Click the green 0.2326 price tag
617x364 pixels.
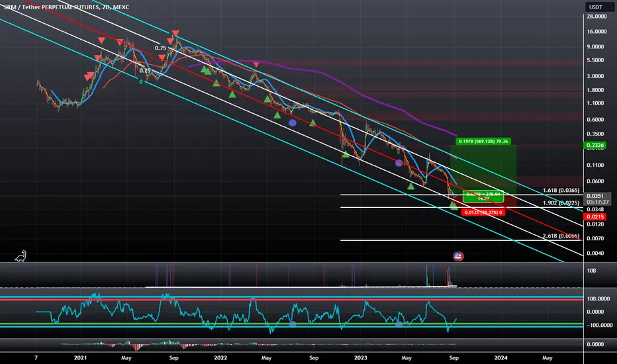pyautogui.click(x=595, y=145)
